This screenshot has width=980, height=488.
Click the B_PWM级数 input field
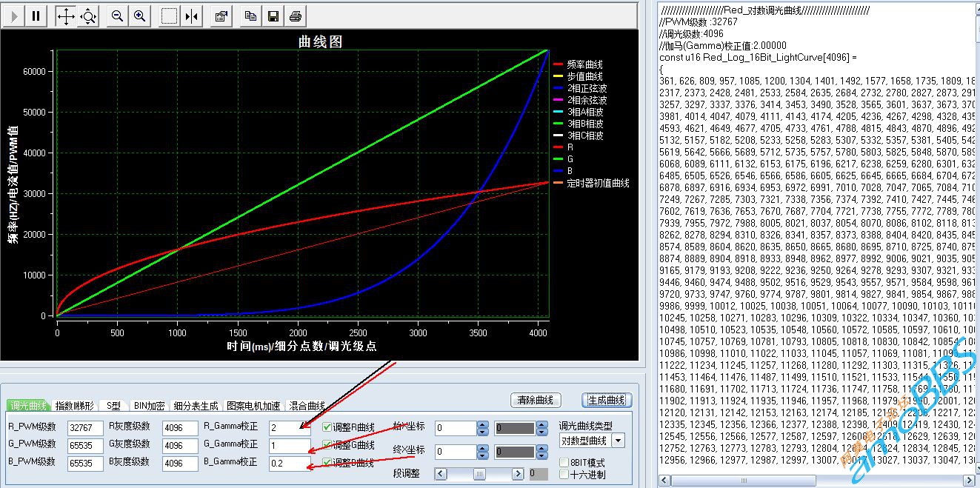pyautogui.click(x=86, y=463)
